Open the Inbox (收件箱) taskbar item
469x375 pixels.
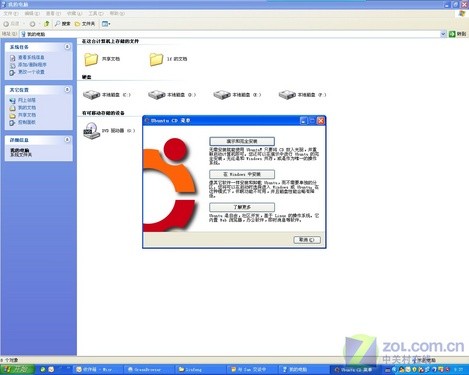coord(97,369)
